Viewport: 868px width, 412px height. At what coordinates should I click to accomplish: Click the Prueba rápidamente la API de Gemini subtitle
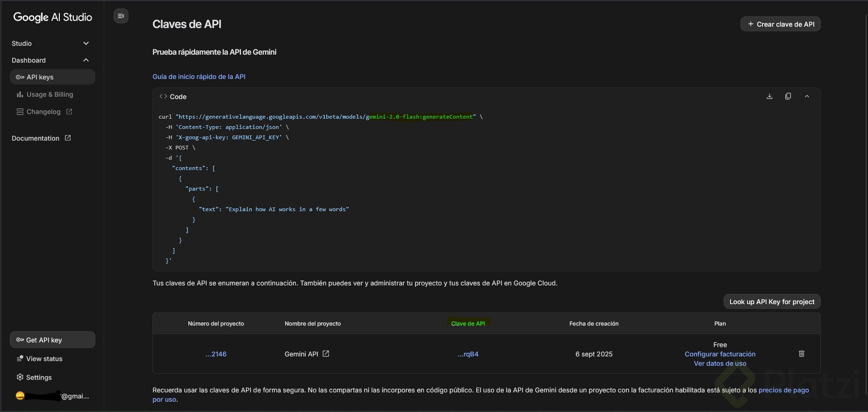[215, 52]
